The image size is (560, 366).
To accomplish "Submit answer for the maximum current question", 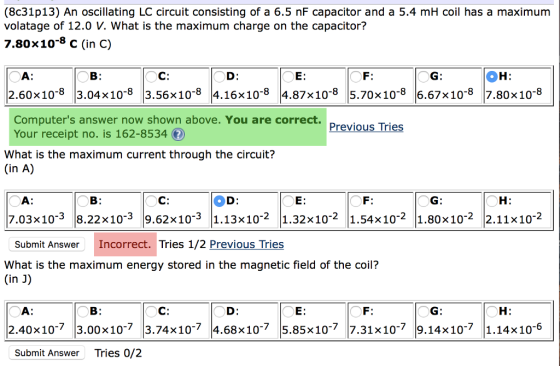I will point(47,245).
